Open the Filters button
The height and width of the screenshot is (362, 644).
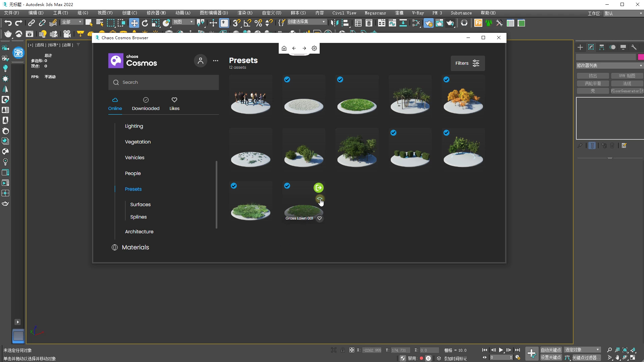click(468, 63)
